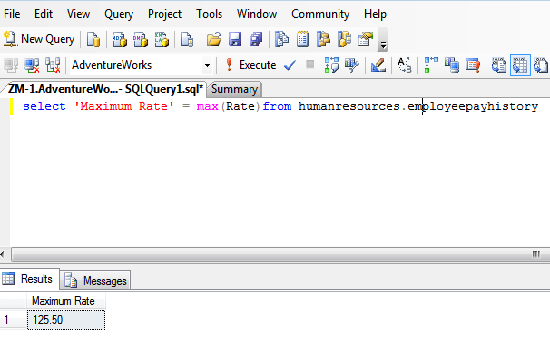Start an Analysis Services DMX Query

click(x=140, y=39)
